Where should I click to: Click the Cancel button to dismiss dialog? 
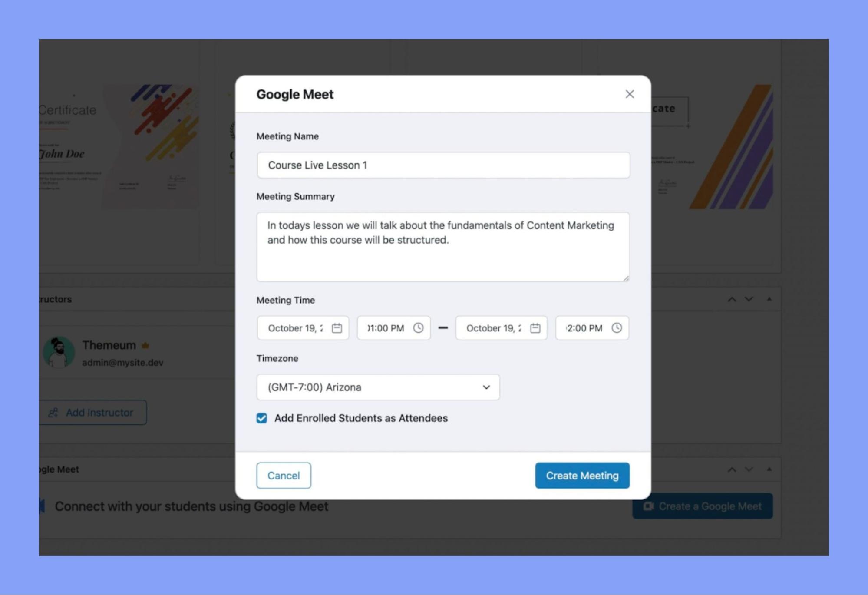(283, 475)
